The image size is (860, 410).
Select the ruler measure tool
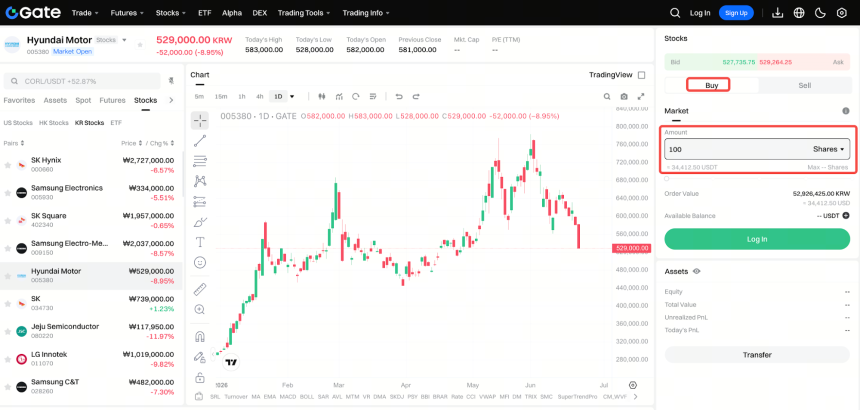(x=200, y=289)
